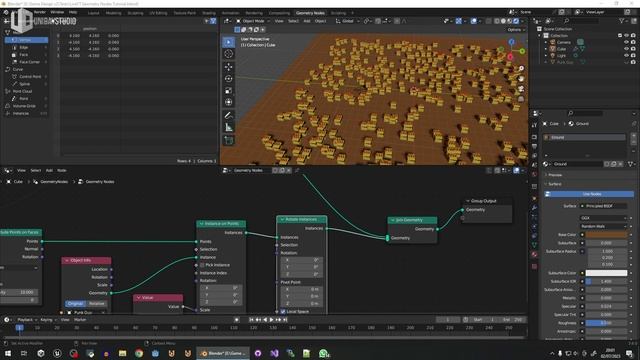
Task: Toggle Cube visibility eye in outliner
Action: click(x=626, y=49)
